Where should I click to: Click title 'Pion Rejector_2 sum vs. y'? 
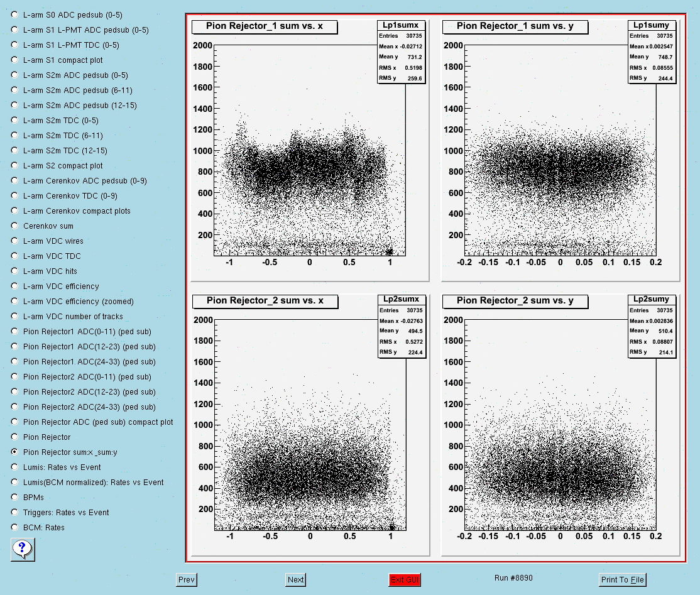(515, 301)
